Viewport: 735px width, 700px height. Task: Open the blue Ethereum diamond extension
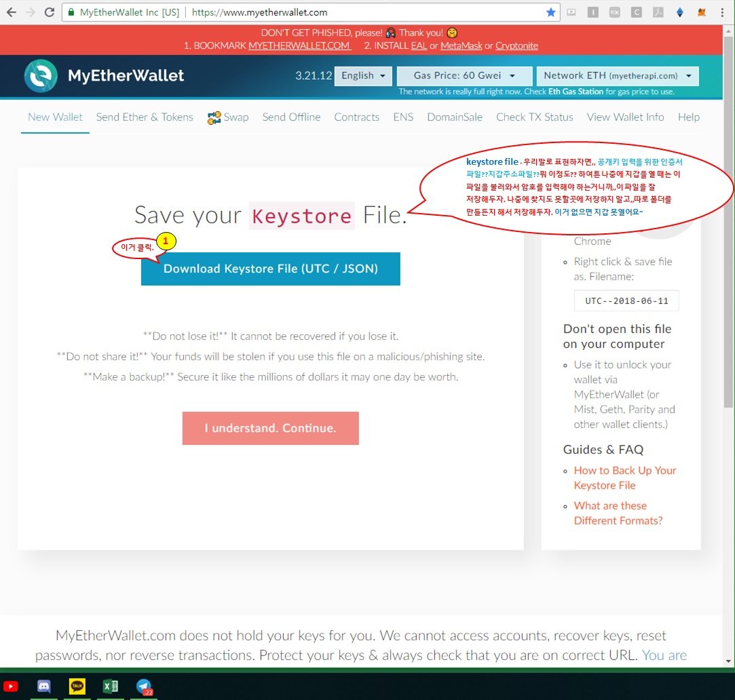click(x=679, y=12)
